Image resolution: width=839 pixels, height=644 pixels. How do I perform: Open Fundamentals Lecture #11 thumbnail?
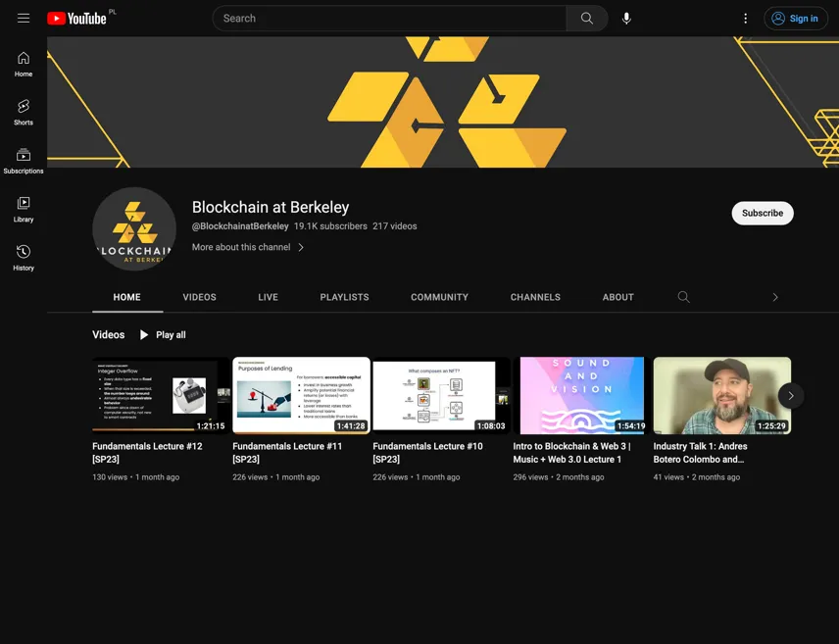[x=301, y=396]
